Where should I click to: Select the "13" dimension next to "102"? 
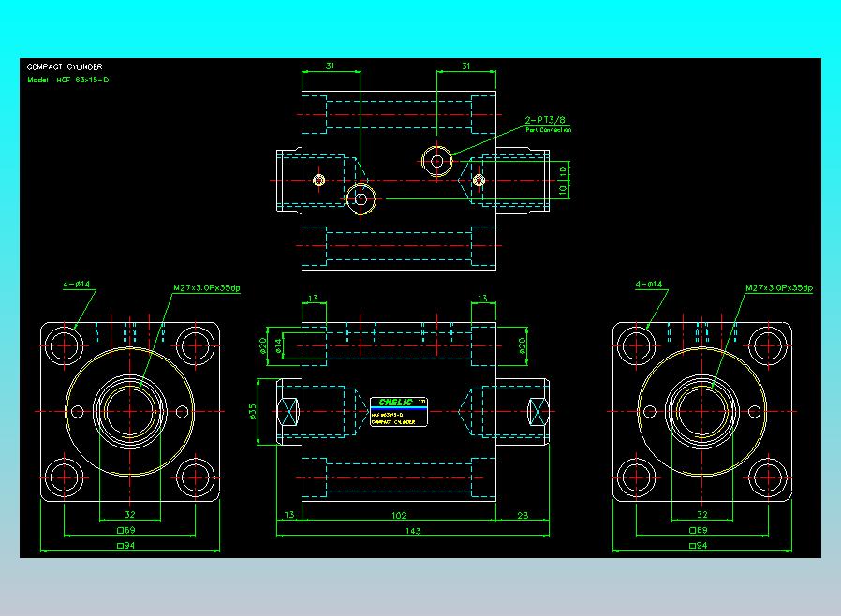coord(289,515)
